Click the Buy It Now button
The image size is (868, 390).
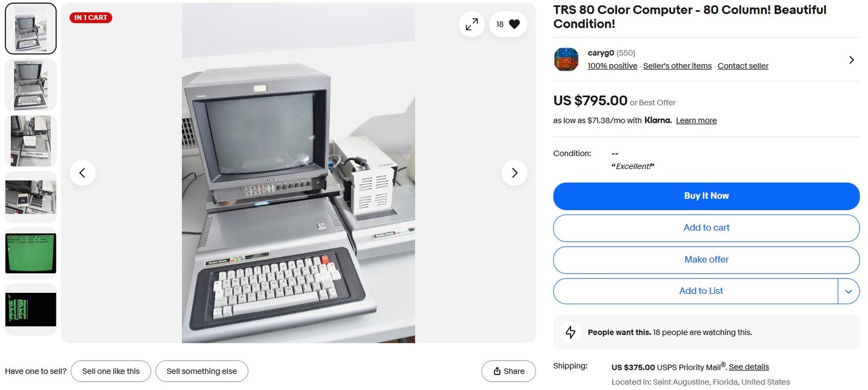click(706, 196)
